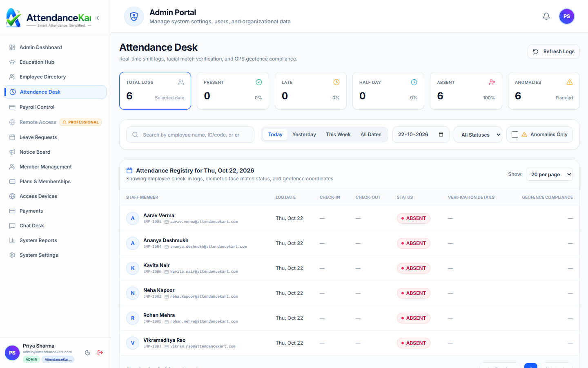Click the Anomalies warning triangle icon
The image size is (588, 368).
tap(570, 82)
